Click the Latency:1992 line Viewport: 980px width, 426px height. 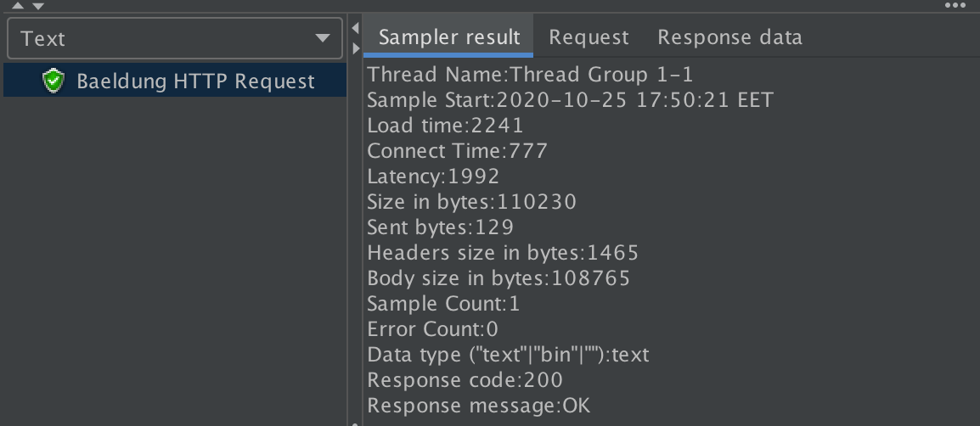[433, 177]
